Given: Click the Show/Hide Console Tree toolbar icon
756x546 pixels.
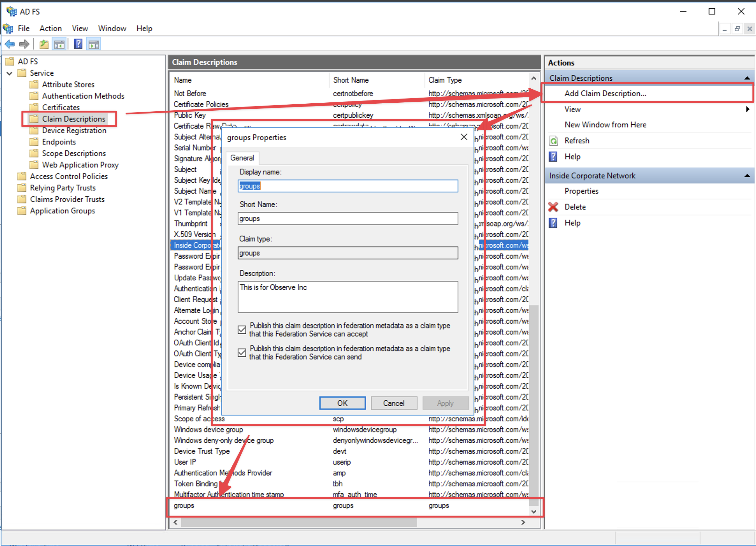Looking at the screenshot, I should click(x=59, y=44).
